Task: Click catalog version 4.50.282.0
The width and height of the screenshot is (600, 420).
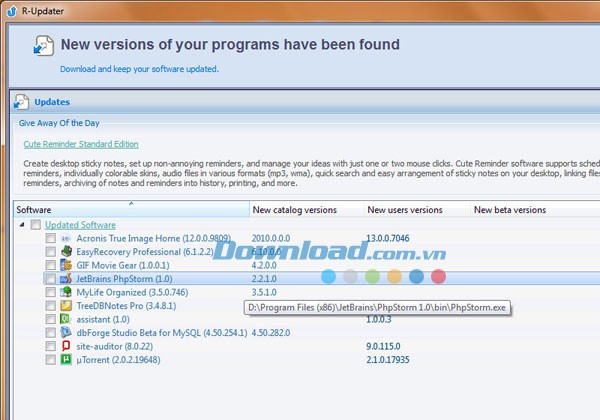Action: pyautogui.click(x=271, y=333)
